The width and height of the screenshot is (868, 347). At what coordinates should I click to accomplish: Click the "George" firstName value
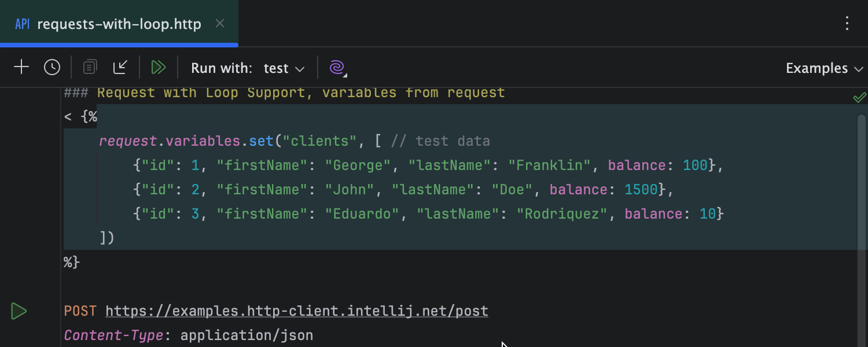tap(358, 165)
